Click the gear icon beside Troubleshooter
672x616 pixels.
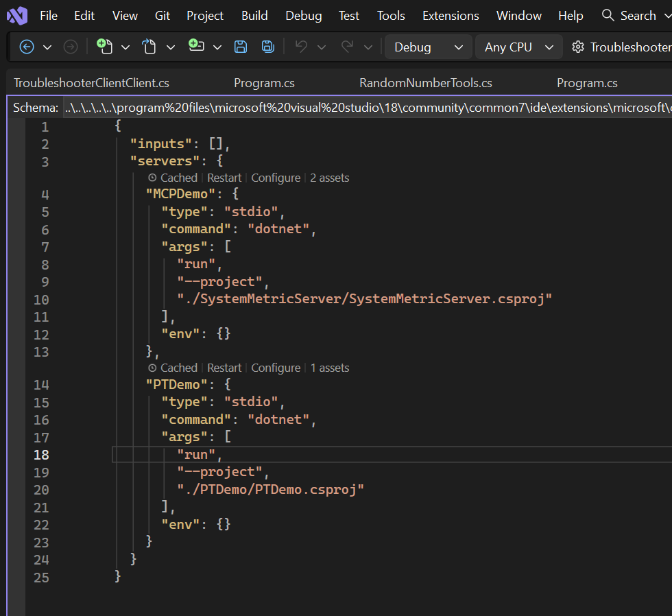pos(578,47)
